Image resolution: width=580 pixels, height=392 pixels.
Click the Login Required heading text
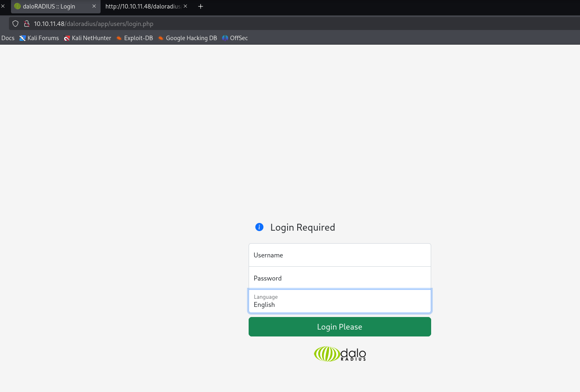(x=303, y=227)
